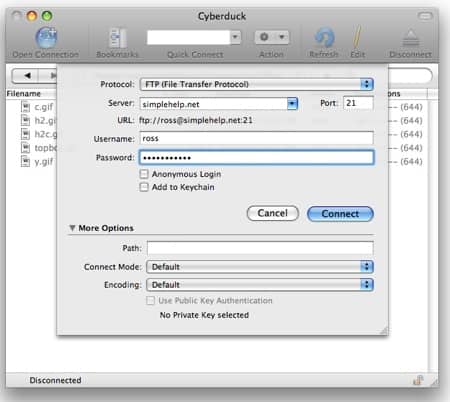Select the Edit pencil icon
Screen dimensions: 450x402
pyautogui.click(x=357, y=37)
